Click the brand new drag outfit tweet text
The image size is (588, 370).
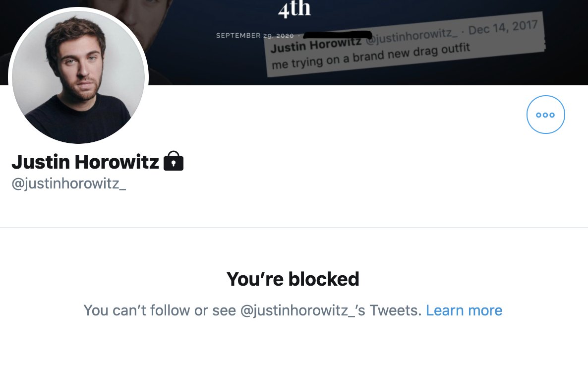pyautogui.click(x=370, y=56)
